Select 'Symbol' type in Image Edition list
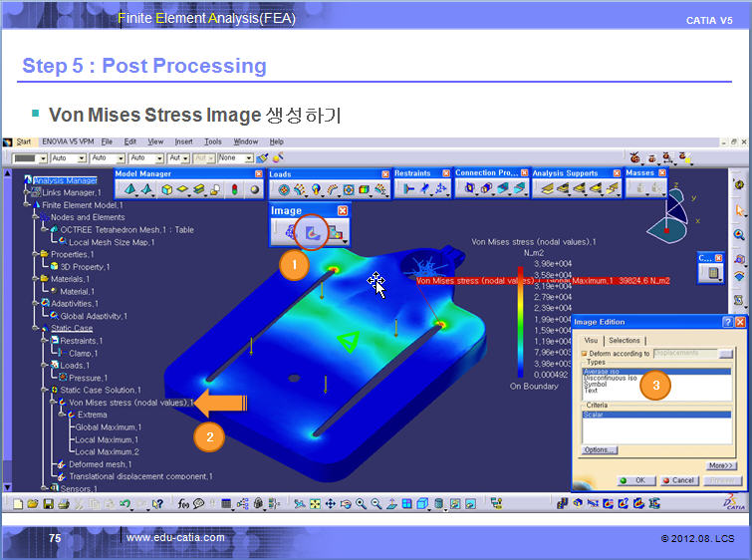 point(595,384)
